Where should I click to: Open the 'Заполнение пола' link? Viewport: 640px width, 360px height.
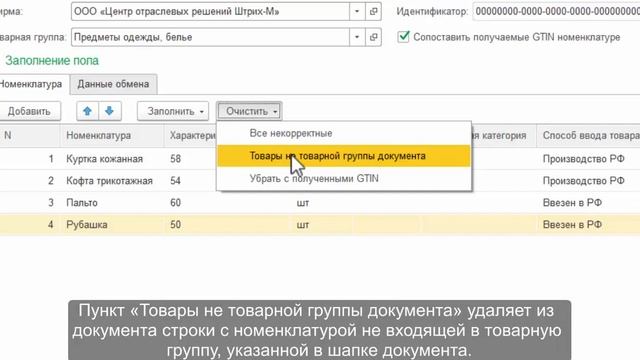tap(52, 61)
